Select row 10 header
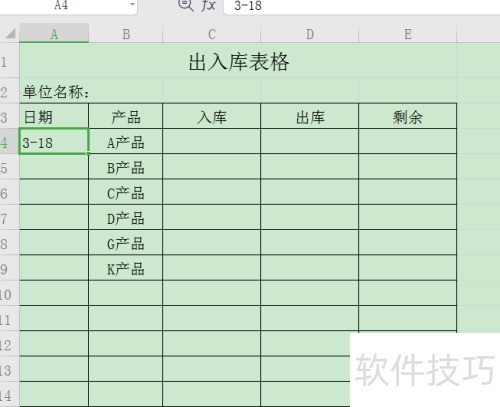Viewport: 500px width, 407px height. point(9,294)
